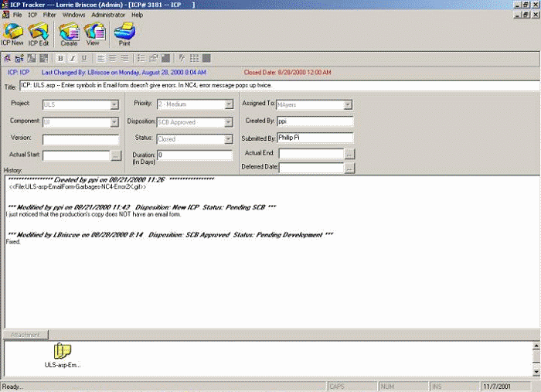Open the Create toolbar icon
The height and width of the screenshot is (392, 541).
(x=69, y=33)
